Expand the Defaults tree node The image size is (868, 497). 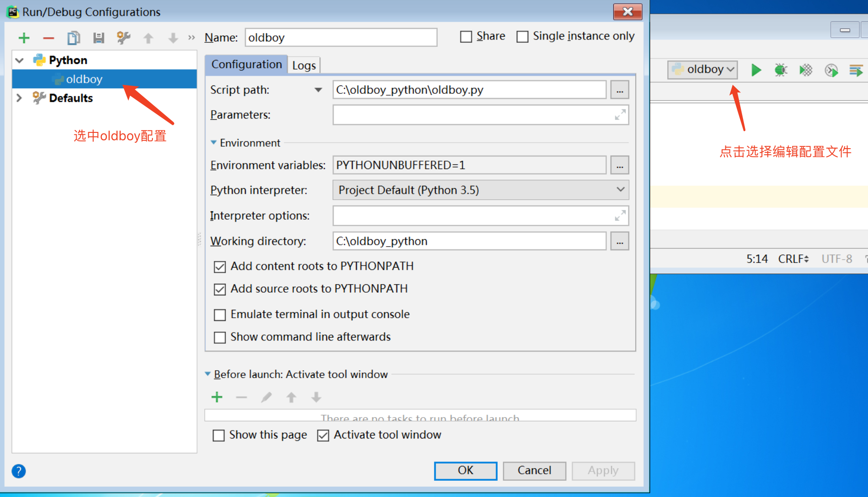tap(20, 98)
